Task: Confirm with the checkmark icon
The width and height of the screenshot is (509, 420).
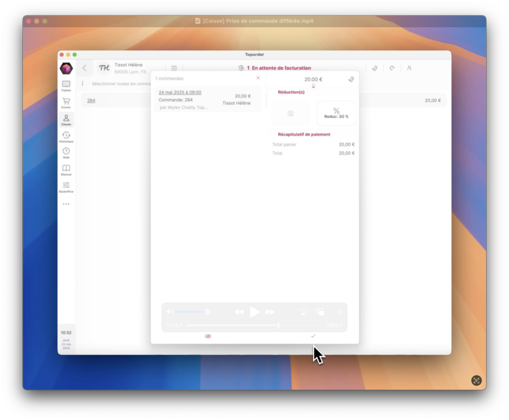Action: [313, 336]
